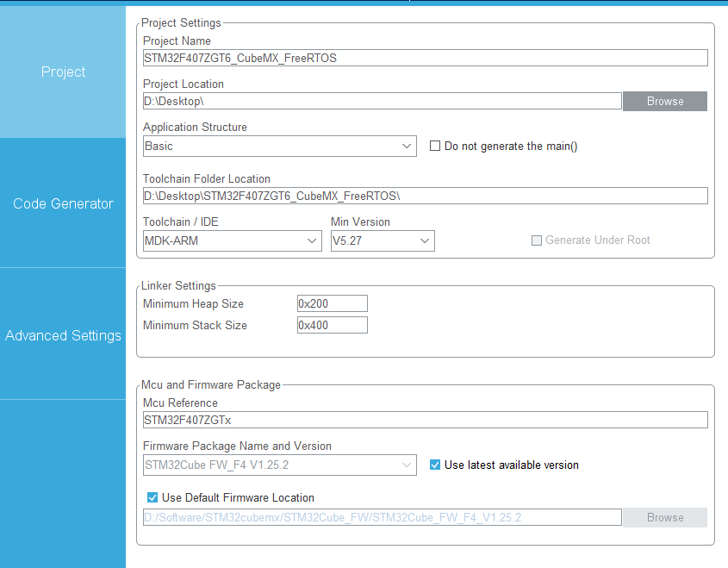Viewport: 728px width, 568px height.
Task: Click the Firmware Package Name and Version label
Action: [x=237, y=446]
